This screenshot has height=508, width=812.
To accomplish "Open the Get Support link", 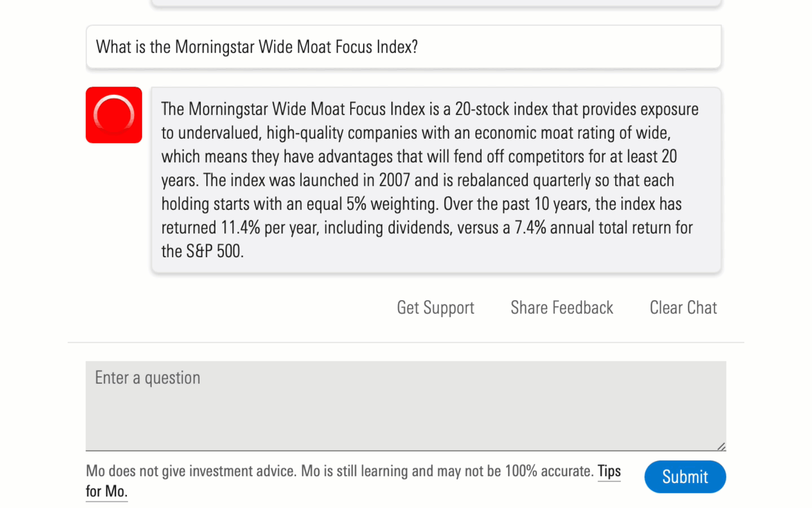I will pyautogui.click(x=435, y=308).
